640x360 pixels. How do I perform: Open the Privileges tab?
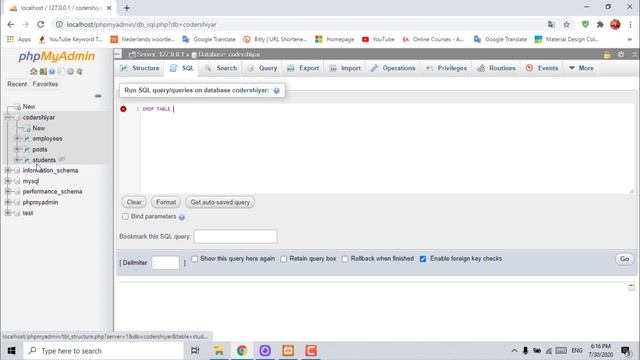point(446,68)
